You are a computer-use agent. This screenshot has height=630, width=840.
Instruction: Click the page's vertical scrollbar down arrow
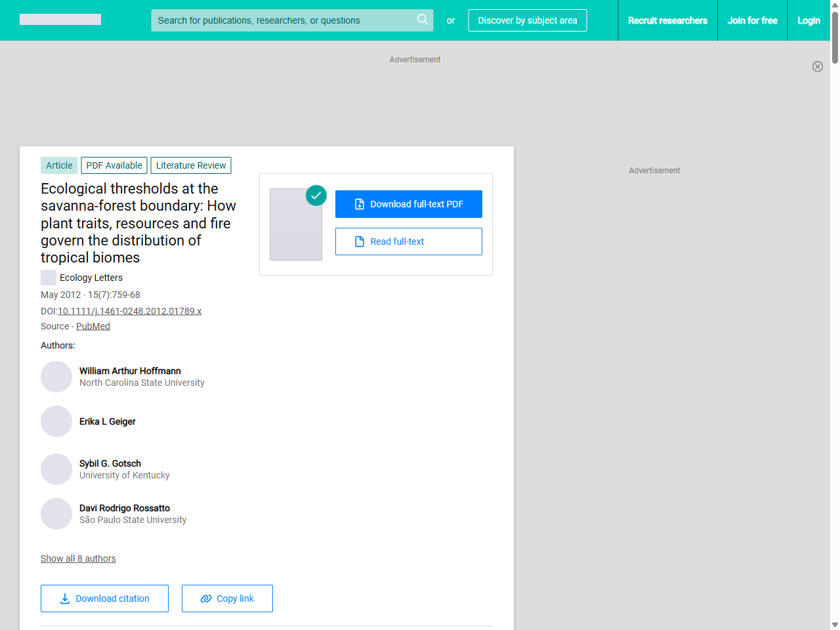[x=835, y=625]
